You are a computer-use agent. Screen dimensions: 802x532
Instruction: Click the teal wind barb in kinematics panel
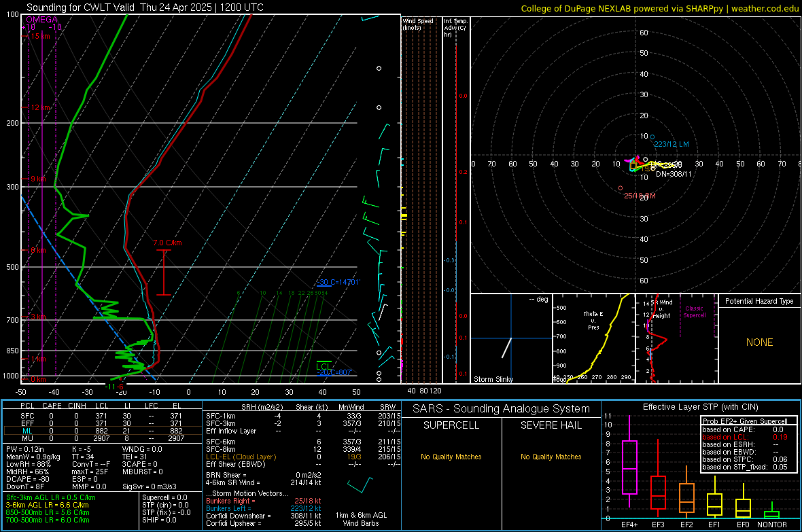[x=360, y=484]
